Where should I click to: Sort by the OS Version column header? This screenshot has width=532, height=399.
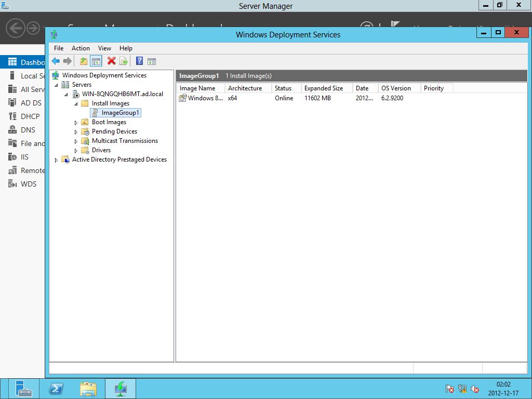click(x=400, y=88)
